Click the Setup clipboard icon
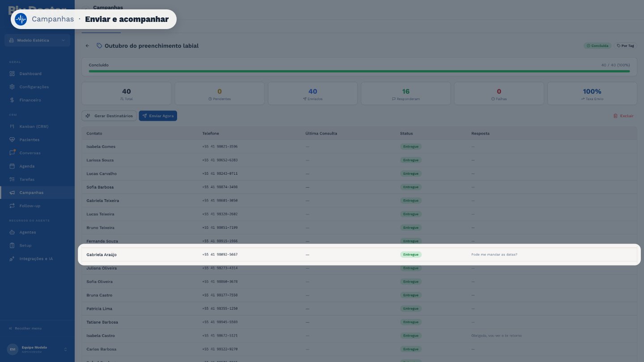This screenshot has width=644, height=362. 12,245
